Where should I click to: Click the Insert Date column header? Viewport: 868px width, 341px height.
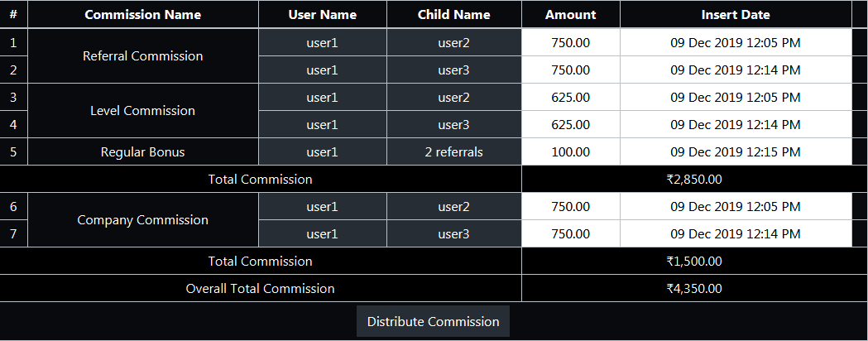[736, 15]
